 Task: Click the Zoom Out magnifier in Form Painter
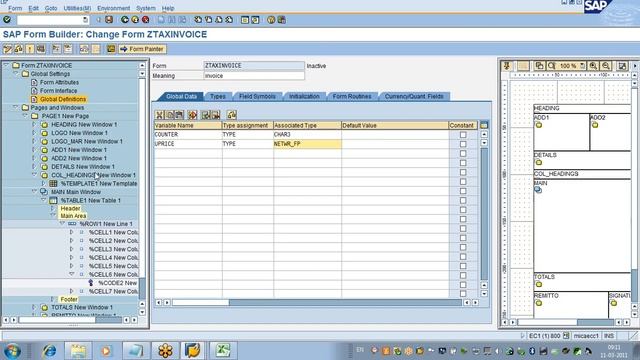(x=606, y=66)
